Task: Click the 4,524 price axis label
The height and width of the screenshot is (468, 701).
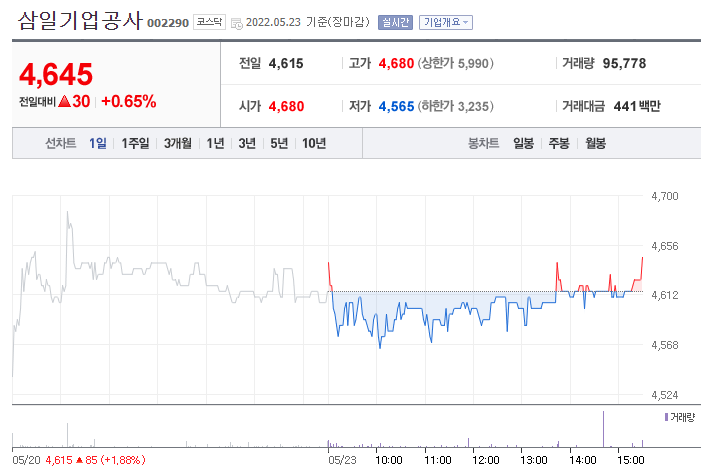Action: coord(665,395)
